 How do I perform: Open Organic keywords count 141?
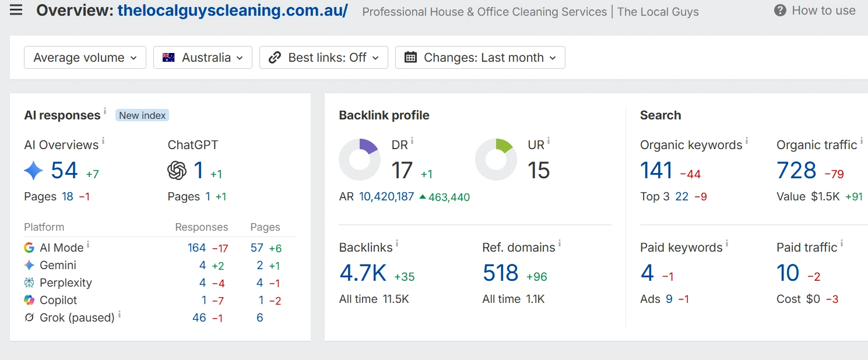pos(656,171)
